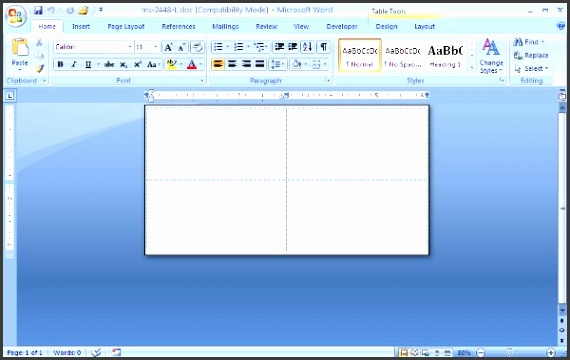Image resolution: width=570 pixels, height=360 pixels.
Task: Apply the red font color
Action: (x=192, y=65)
